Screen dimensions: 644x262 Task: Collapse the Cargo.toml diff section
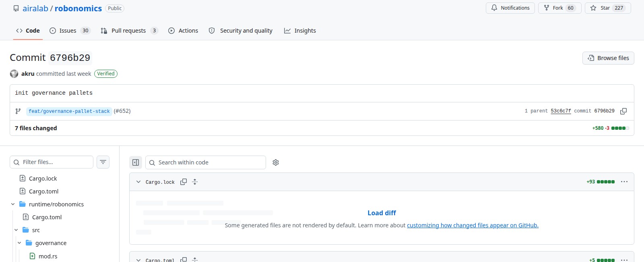pyautogui.click(x=138, y=260)
